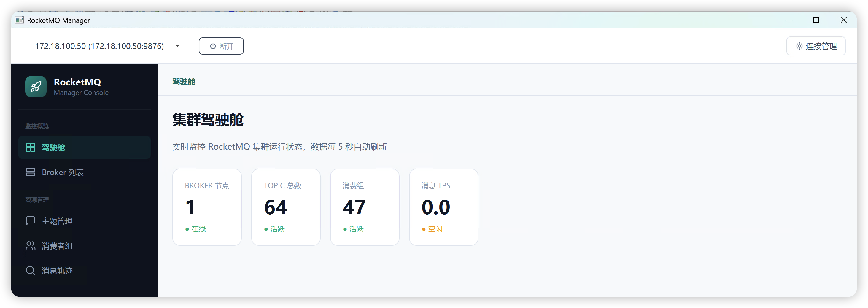Screen dimensions: 868x308
Task: Select the 消息 TPS card
Action: point(443,207)
